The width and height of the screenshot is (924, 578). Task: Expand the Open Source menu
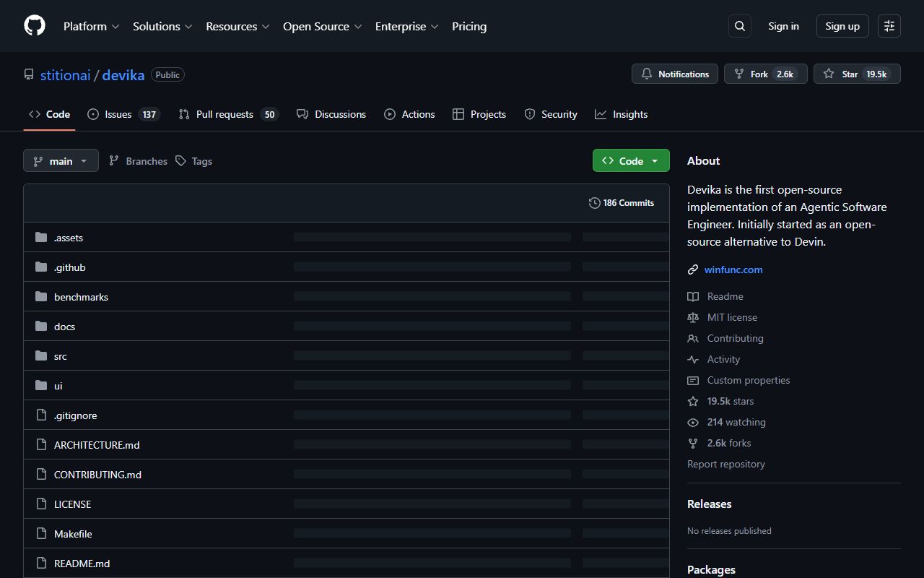[x=322, y=26]
